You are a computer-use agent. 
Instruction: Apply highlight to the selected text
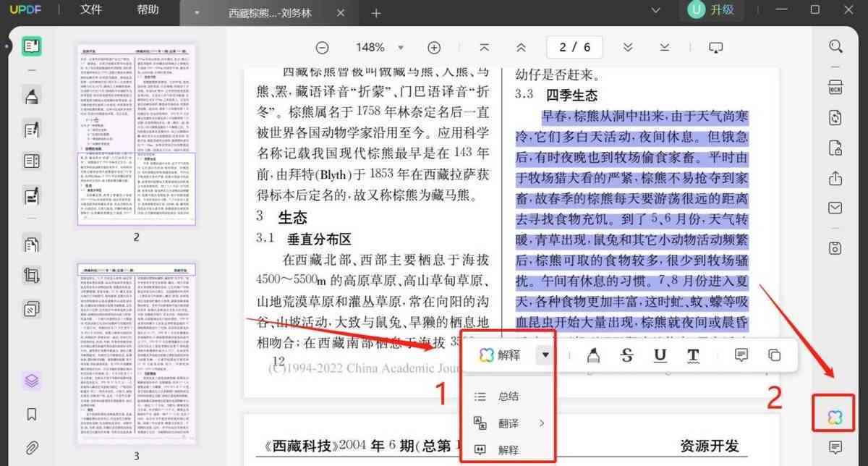coord(592,355)
